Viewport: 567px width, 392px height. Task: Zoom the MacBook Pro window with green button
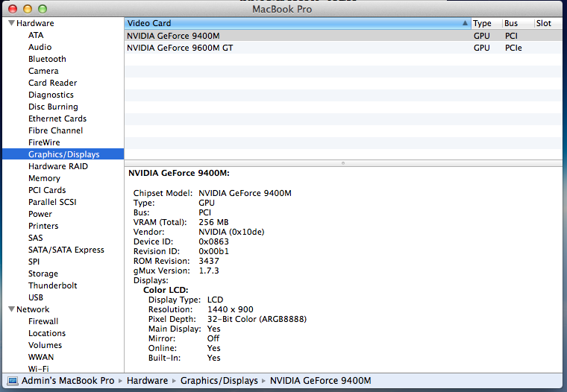43,9
